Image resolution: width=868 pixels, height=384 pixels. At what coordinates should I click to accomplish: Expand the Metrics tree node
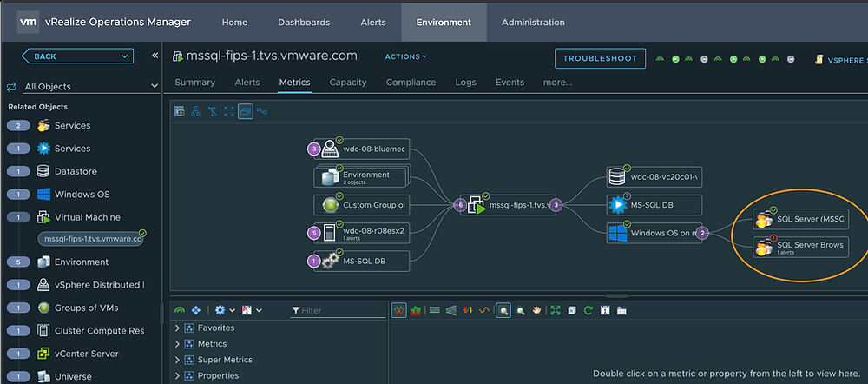click(x=177, y=344)
